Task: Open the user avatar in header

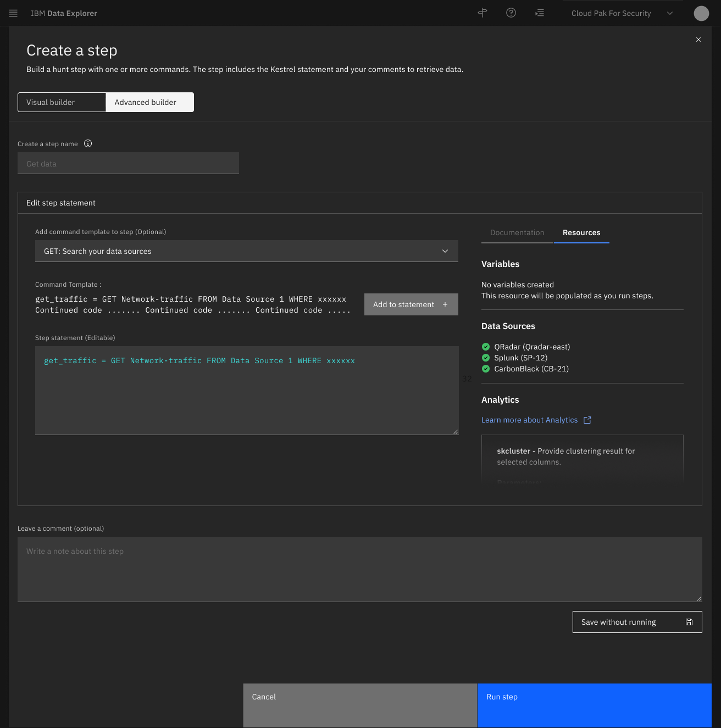Action: click(x=701, y=13)
